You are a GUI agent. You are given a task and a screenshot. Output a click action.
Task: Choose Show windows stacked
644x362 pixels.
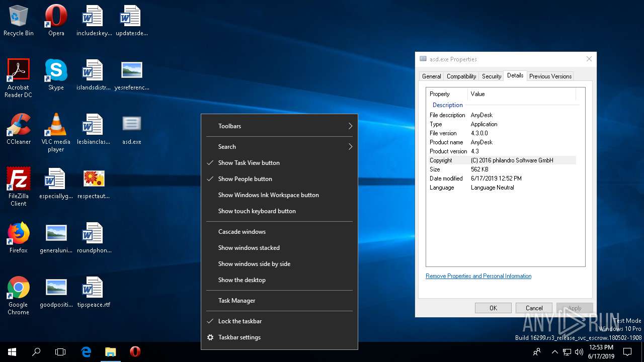click(x=279, y=248)
